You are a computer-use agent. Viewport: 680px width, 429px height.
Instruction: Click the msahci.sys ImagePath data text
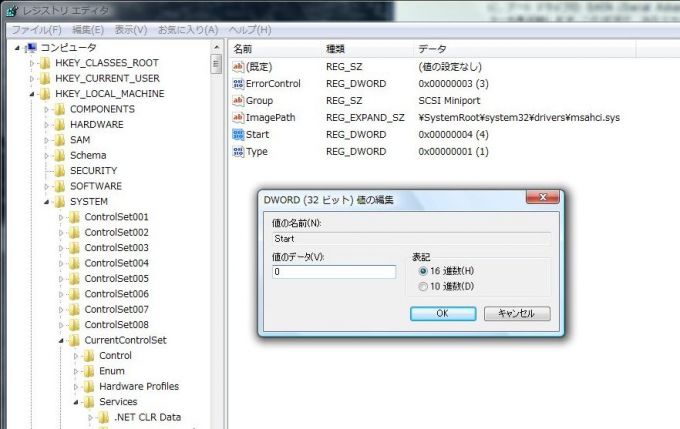[x=519, y=118]
